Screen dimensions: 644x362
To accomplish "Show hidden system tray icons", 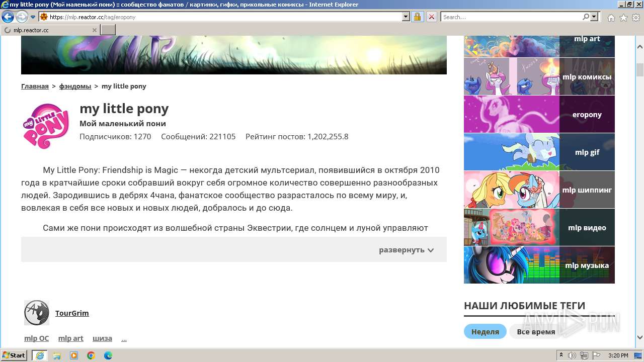I will pyautogui.click(x=561, y=355).
